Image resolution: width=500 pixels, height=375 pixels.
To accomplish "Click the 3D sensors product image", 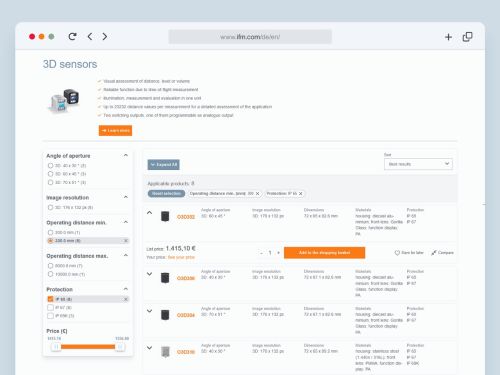I will click(64, 100).
